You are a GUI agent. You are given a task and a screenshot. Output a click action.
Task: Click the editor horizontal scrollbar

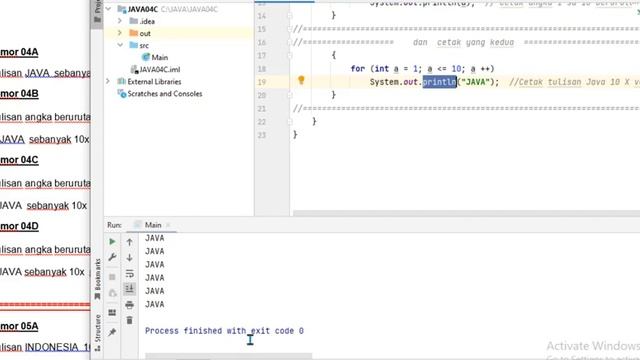(466, 213)
